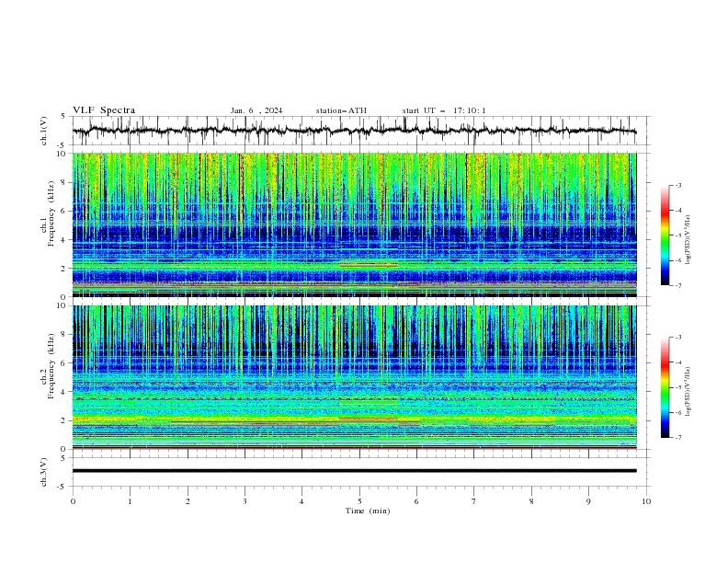Screen dimensions: 728x563
Task: Click the "6" kHz tick on ch.2 frequency axis
Action: (x=65, y=363)
